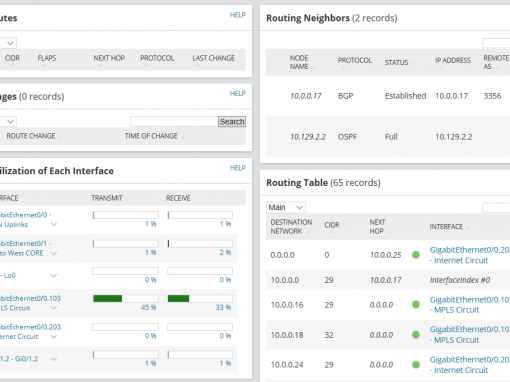510x382 pixels.
Task: Click the route changes search input field
Action: tap(174, 122)
